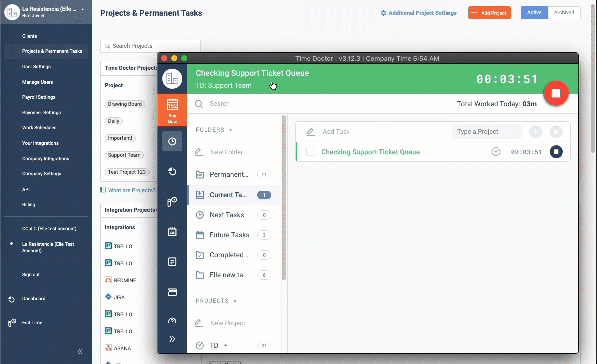
Task: Click the Add Project button
Action: click(489, 13)
